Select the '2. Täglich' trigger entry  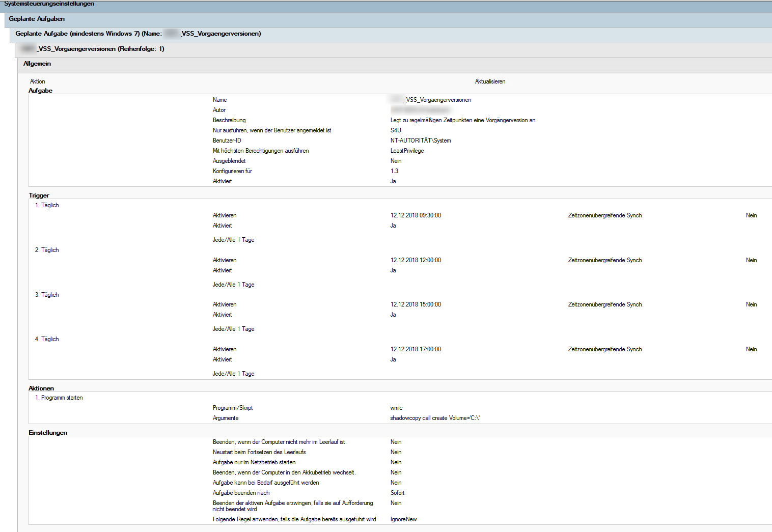coord(47,250)
